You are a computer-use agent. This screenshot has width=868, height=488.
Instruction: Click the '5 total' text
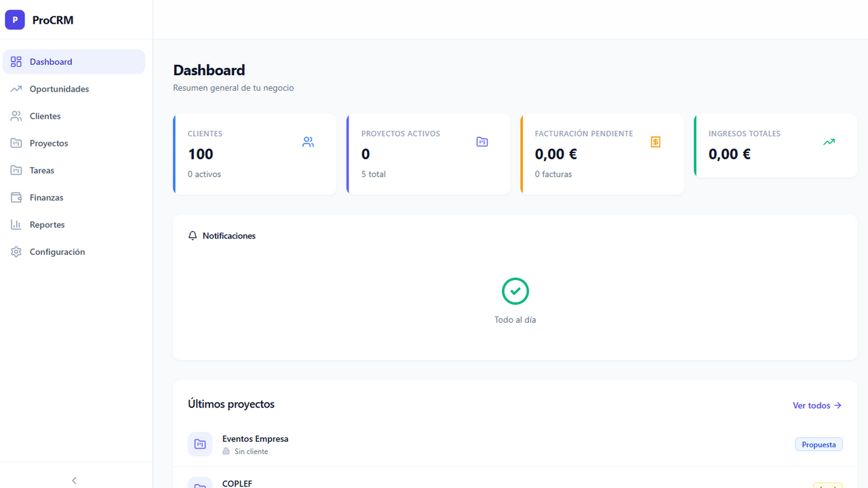tap(374, 174)
